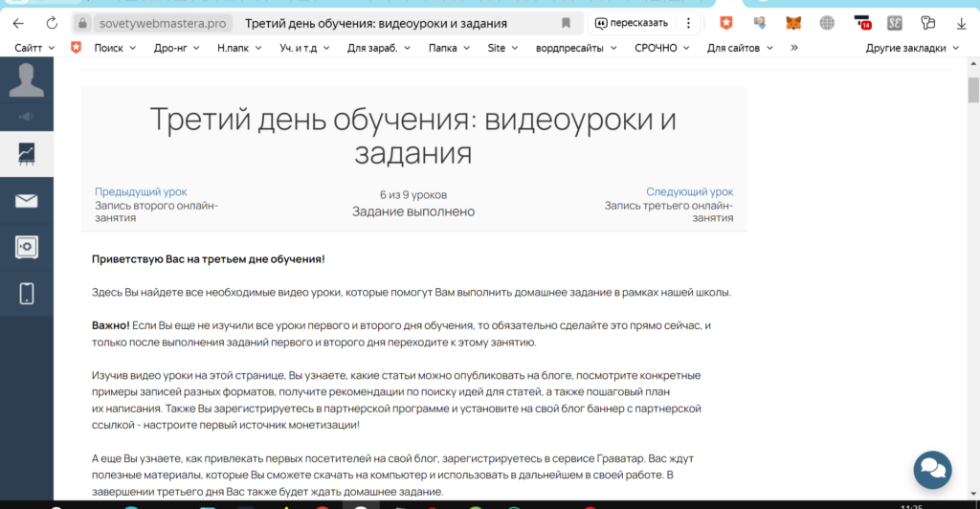Expand the 'Поиск' bookmarks folder
Screen dimensions: 980x509
pyautogui.click(x=115, y=48)
